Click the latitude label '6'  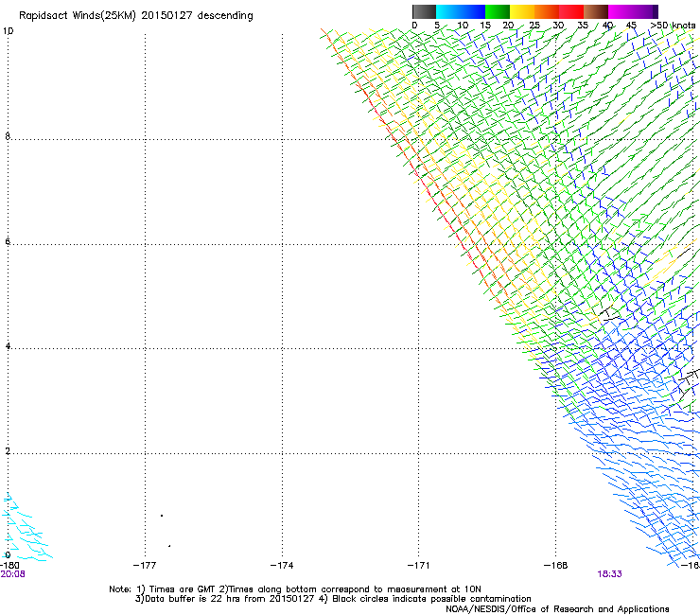8,241
